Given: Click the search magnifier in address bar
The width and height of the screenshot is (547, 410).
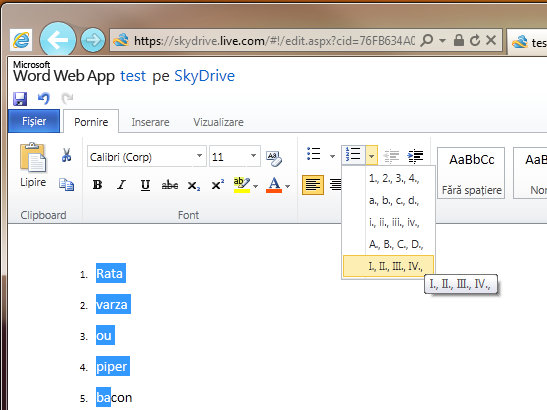Looking at the screenshot, I should click(x=427, y=40).
